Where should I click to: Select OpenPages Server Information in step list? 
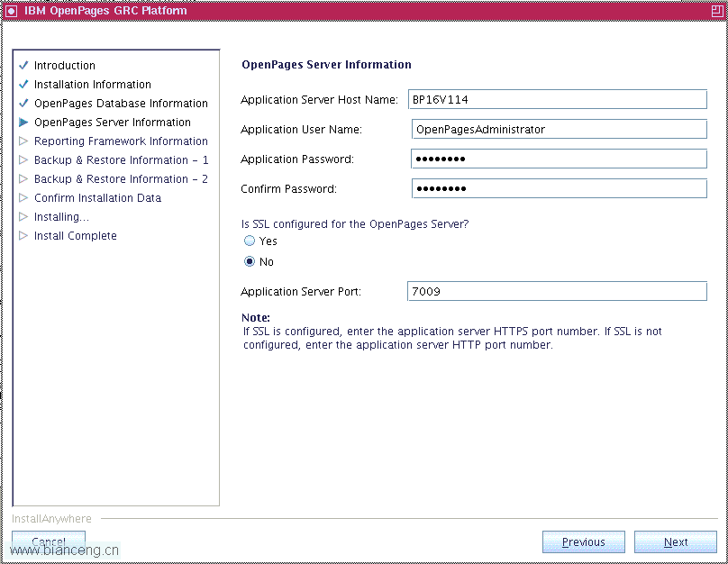coord(113,123)
